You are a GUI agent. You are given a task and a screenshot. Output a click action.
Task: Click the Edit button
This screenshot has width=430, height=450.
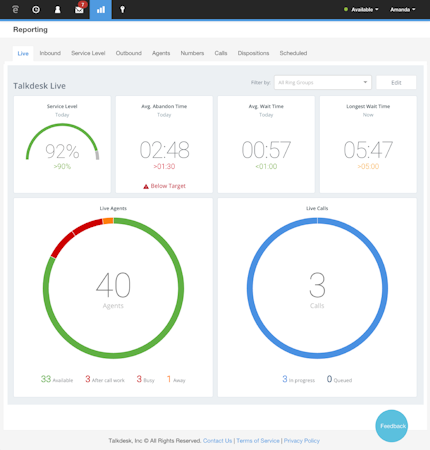pos(396,82)
